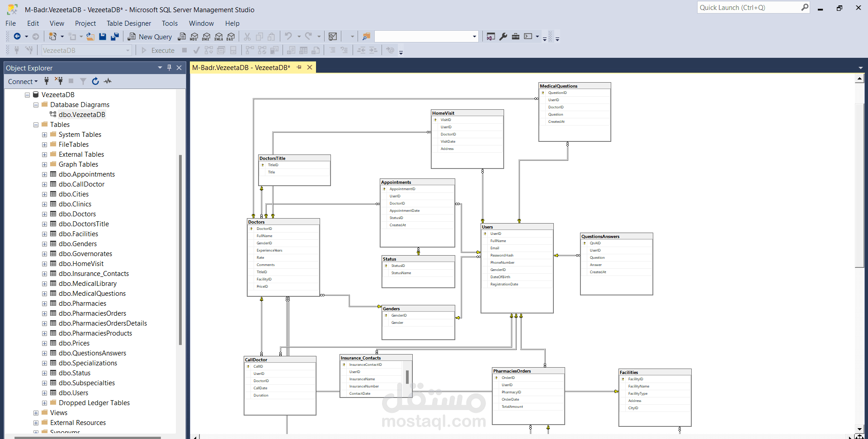Collapse the Database Diagrams folder
Image resolution: width=868 pixels, height=439 pixels.
pos(36,105)
